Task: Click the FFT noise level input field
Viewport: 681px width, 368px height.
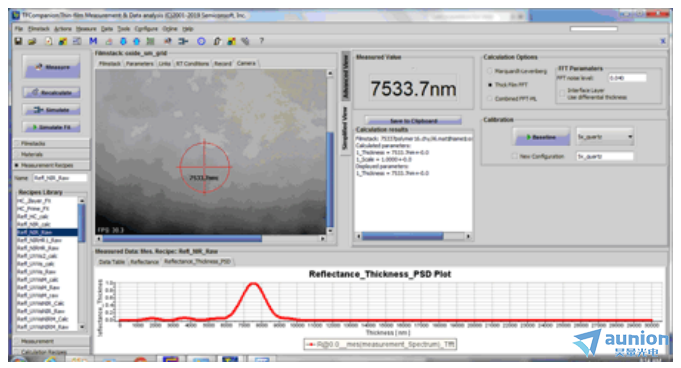Action: tap(627, 78)
